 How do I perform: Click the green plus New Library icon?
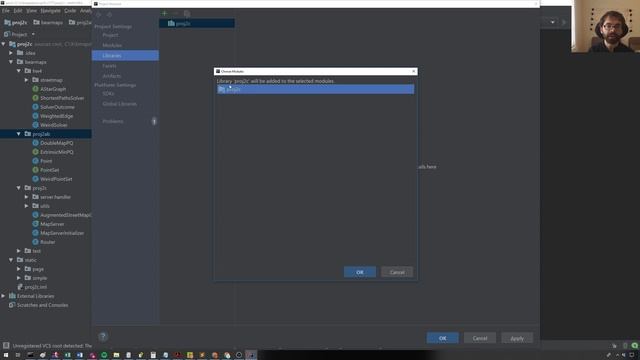point(164,13)
